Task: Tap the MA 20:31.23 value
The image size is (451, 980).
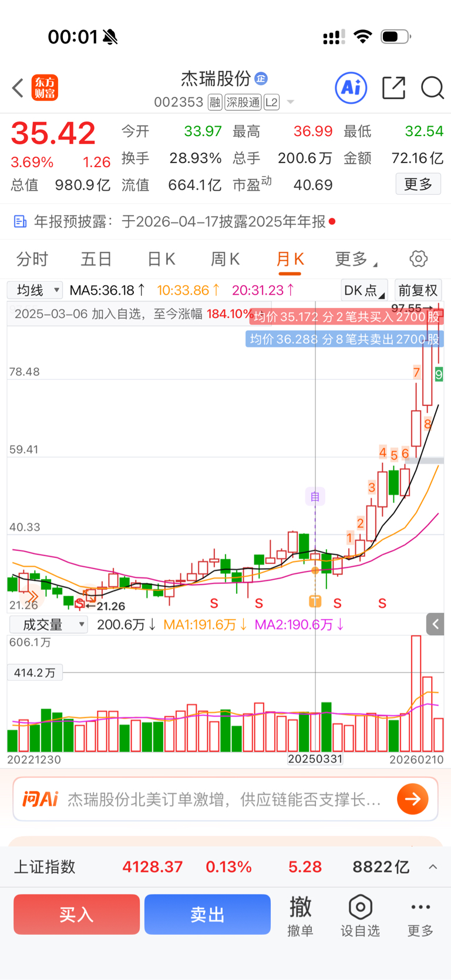Action: (x=263, y=290)
